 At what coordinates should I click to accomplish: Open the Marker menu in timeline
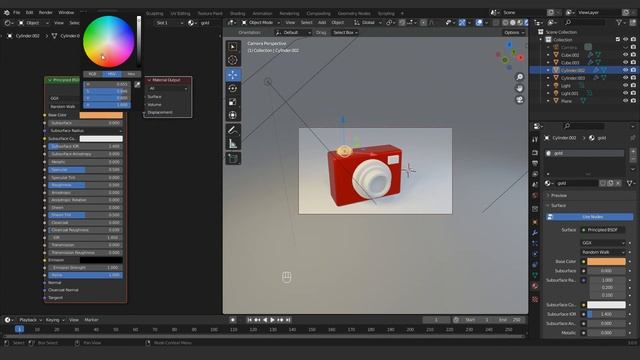(91, 320)
